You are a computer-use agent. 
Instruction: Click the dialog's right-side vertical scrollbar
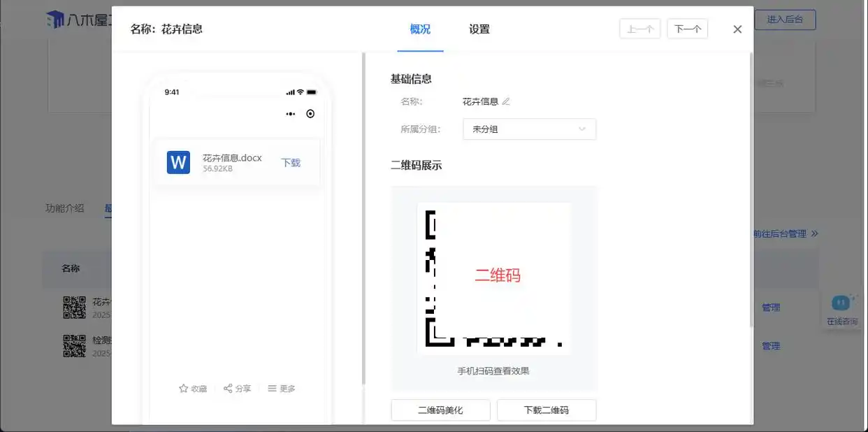[x=751, y=189]
